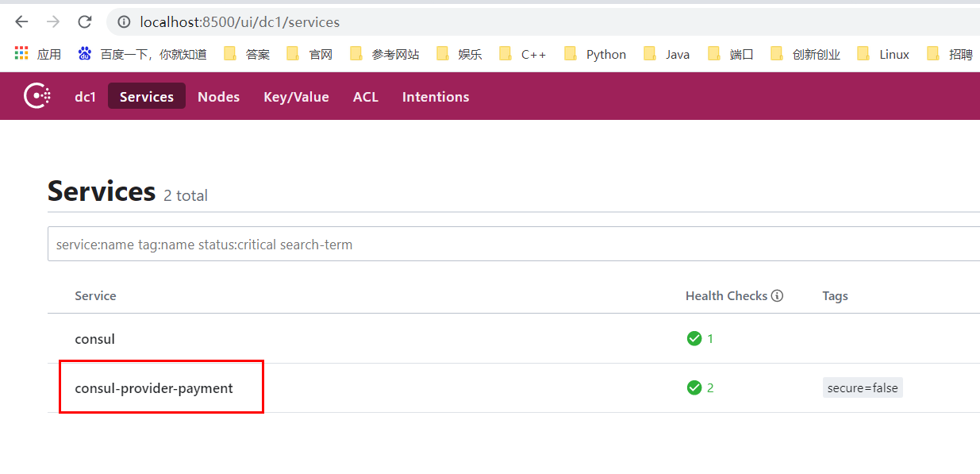
Task: Click the green check icon in the consul-provider-payment row
Action: pos(694,387)
